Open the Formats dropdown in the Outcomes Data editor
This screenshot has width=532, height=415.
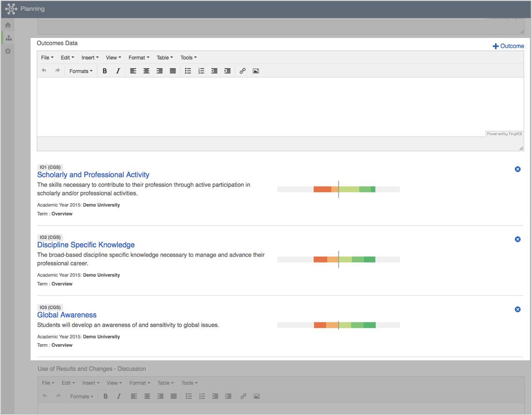tap(81, 71)
